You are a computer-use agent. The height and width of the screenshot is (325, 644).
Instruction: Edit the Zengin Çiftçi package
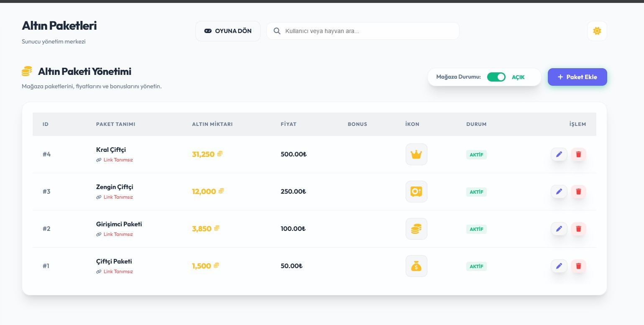(559, 192)
